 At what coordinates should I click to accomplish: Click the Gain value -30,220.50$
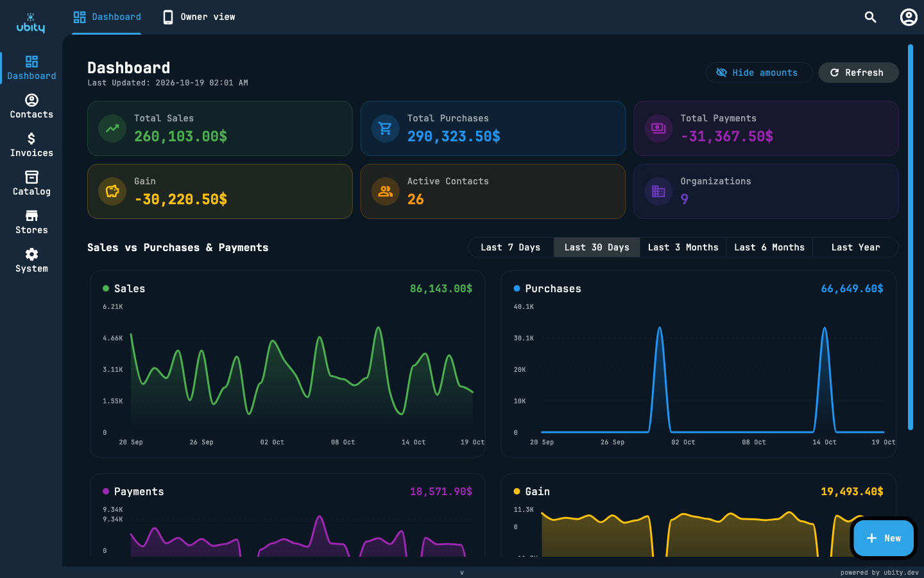pyautogui.click(x=180, y=199)
